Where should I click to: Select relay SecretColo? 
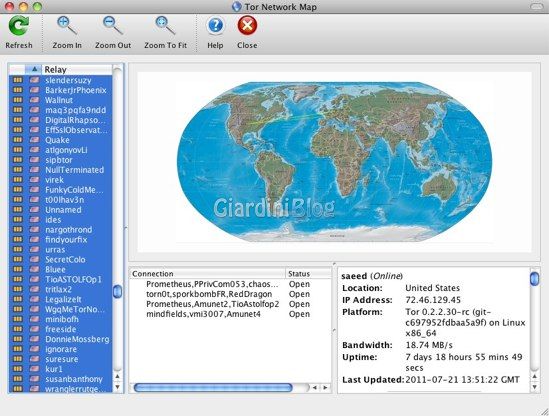tap(65, 259)
